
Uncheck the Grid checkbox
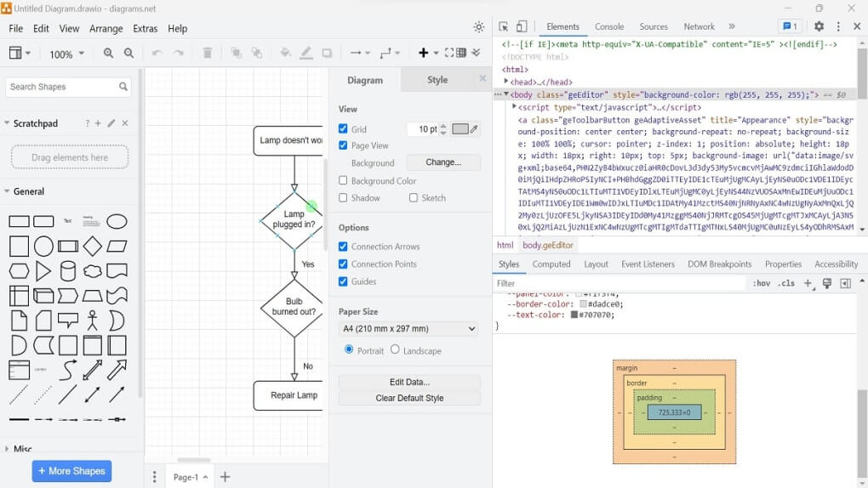click(x=343, y=129)
